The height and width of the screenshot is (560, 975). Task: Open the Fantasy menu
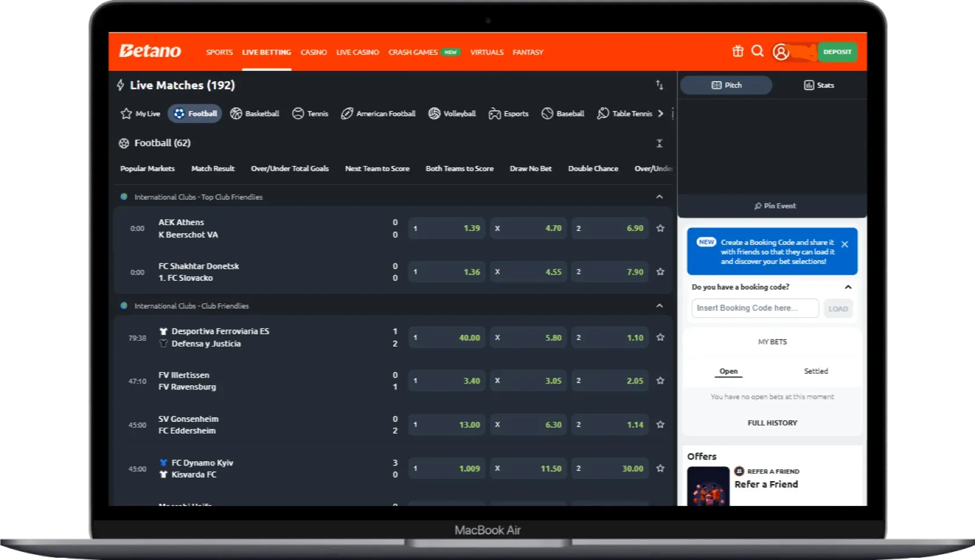tap(528, 52)
